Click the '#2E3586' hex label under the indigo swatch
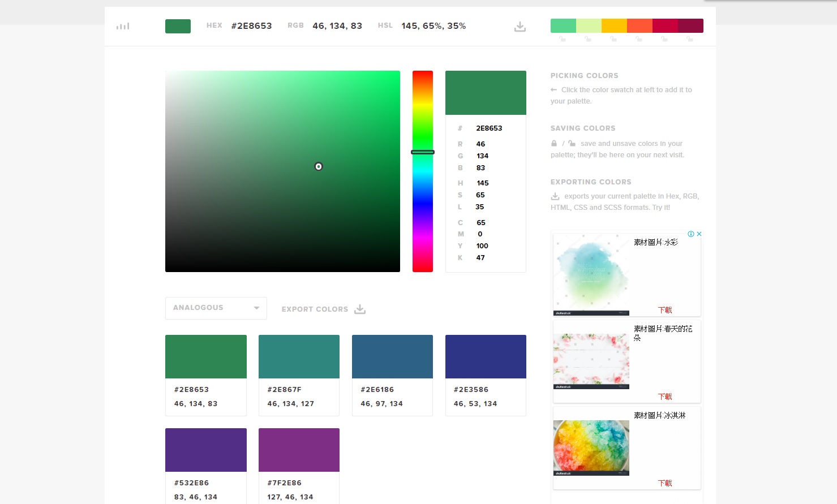Screen dimensions: 837x504 [x=471, y=390]
